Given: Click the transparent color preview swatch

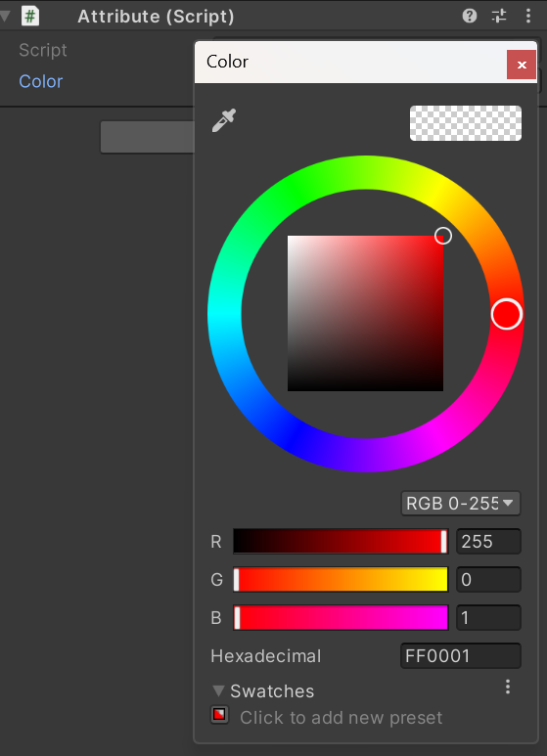Looking at the screenshot, I should 466,123.
